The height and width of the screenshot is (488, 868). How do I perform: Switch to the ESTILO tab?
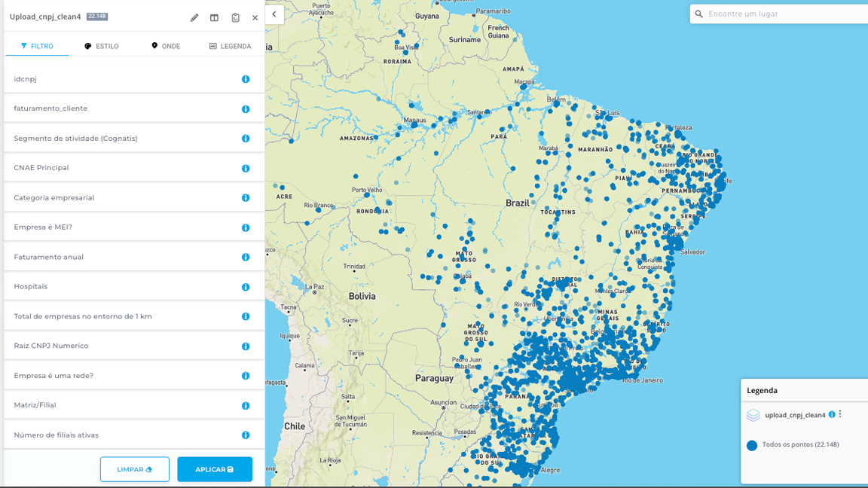click(102, 46)
